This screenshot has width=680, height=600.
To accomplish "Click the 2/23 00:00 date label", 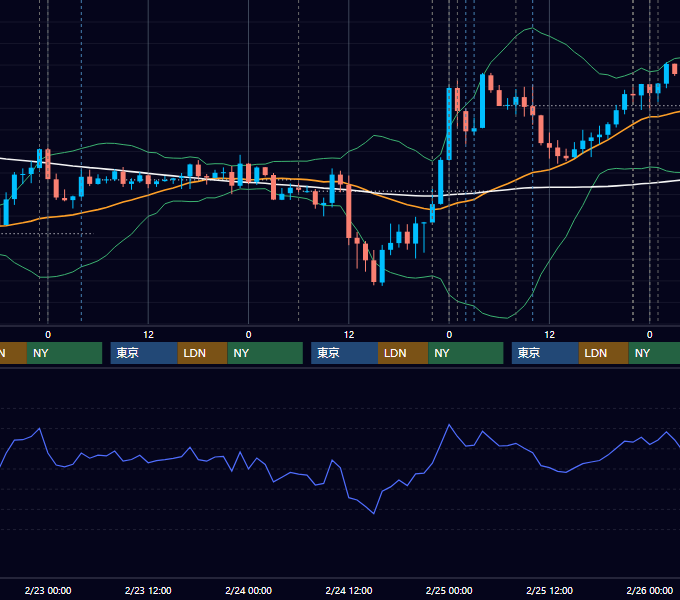I will 48,590.
